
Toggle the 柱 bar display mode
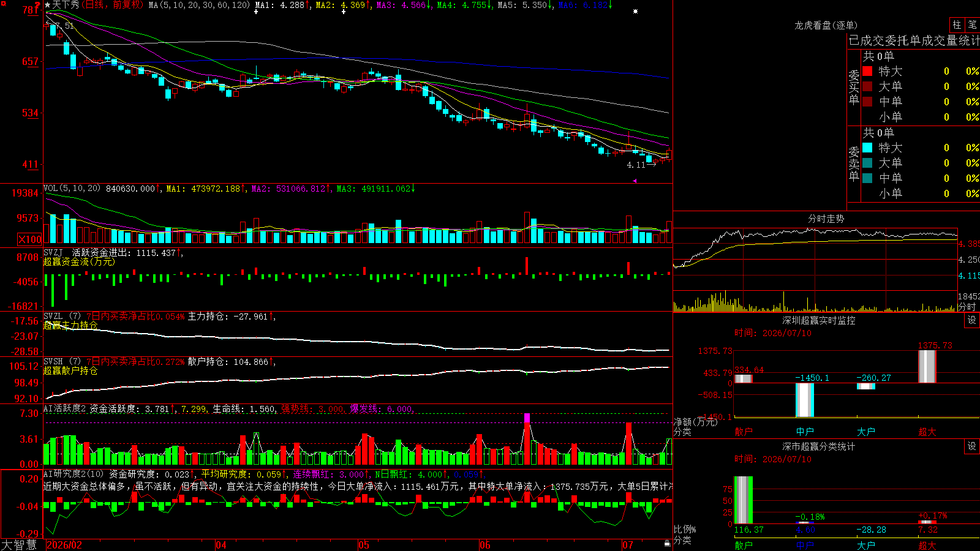click(957, 25)
